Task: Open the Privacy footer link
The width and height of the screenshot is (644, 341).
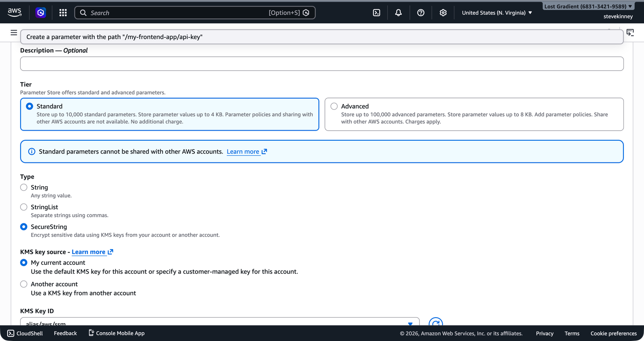Action: point(545,333)
